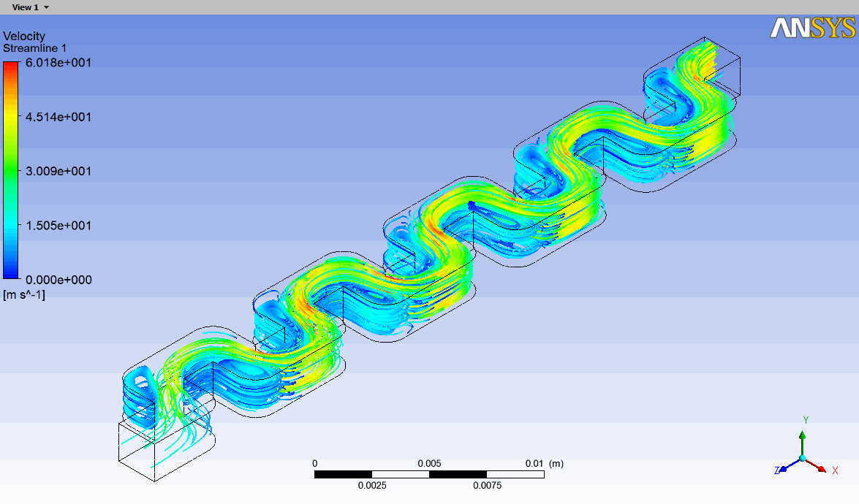
Task: Click the blue Z axis arrow on the triad
Action: point(783,469)
